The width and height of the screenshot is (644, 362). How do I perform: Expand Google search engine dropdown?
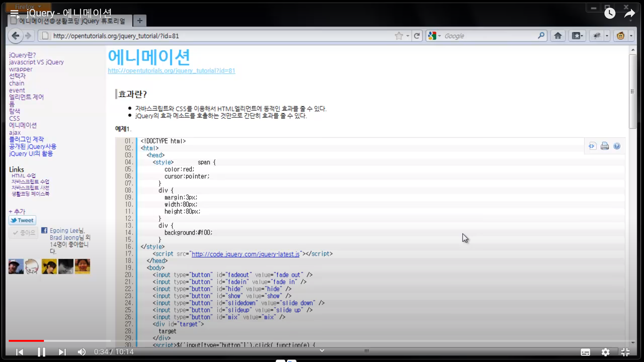439,36
